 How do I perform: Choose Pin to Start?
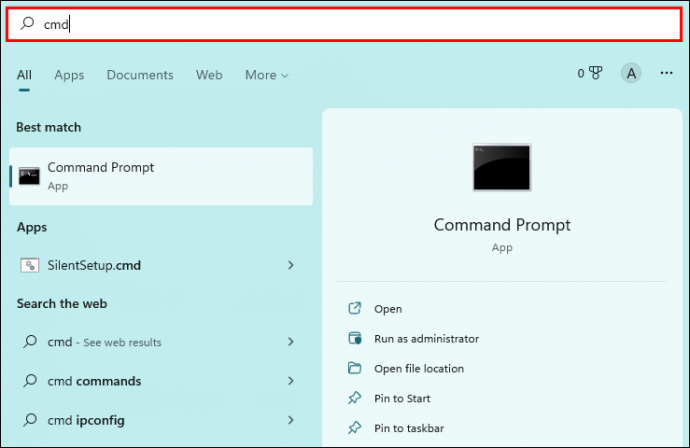pyautogui.click(x=402, y=399)
